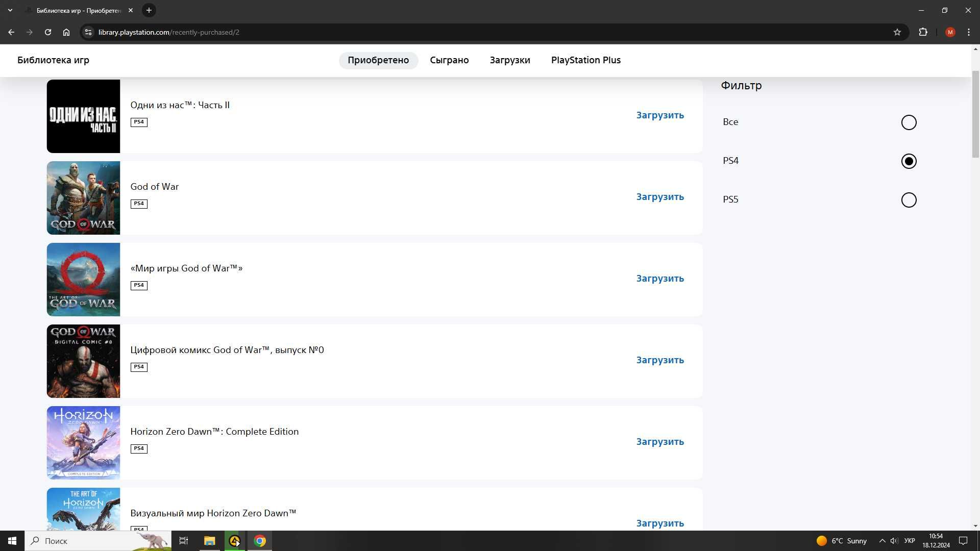The image size is (980, 551).
Task: Select the PS5 filter radio button
Action: tap(909, 200)
